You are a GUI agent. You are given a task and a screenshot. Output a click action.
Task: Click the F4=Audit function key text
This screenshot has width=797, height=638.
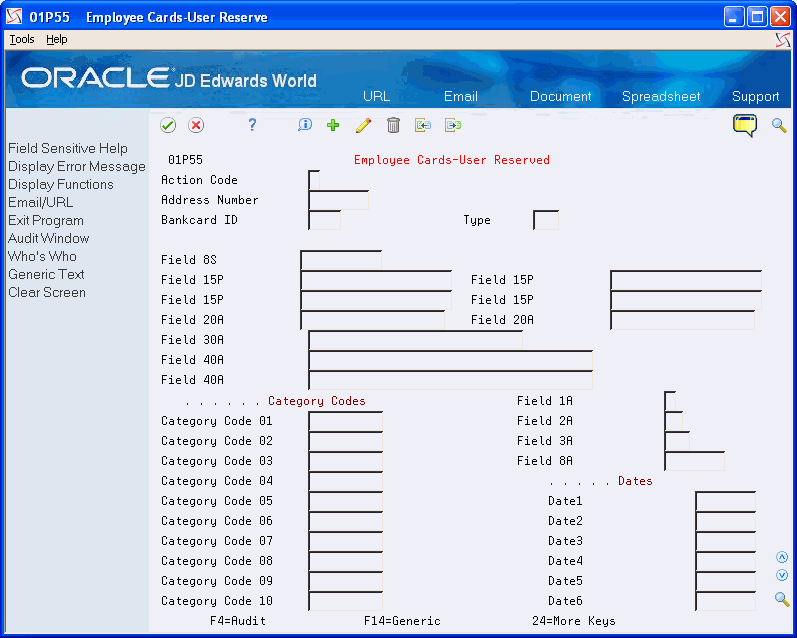tap(237, 621)
